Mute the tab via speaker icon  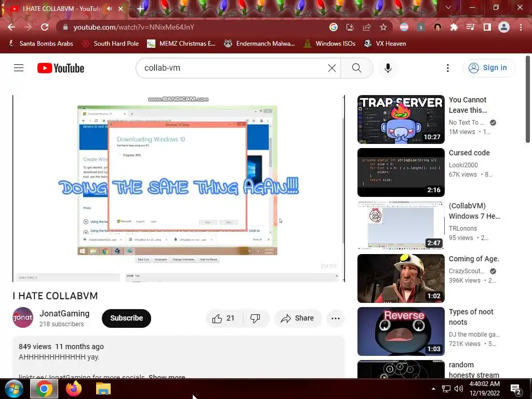coord(109,9)
